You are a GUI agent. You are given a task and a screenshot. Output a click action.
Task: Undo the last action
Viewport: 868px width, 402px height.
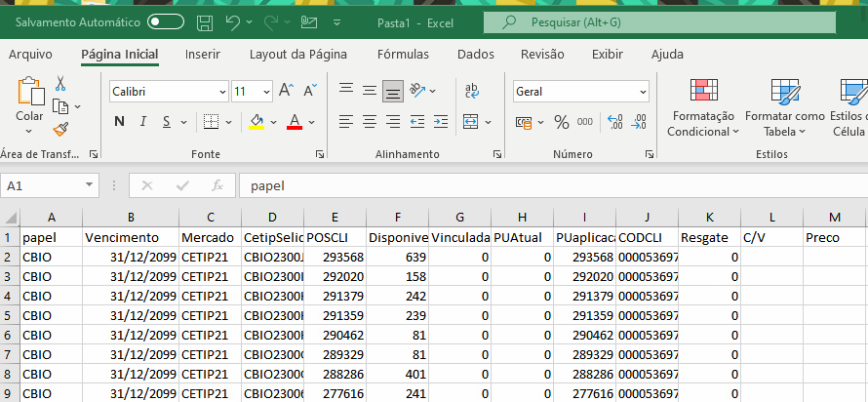(232, 22)
